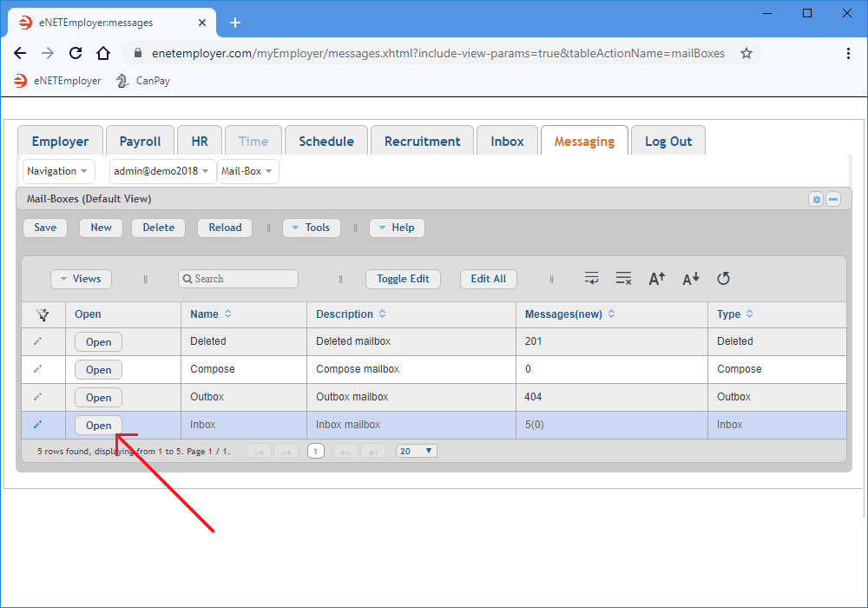Switch to the Payroll tab
This screenshot has height=608, width=868.
tap(140, 142)
